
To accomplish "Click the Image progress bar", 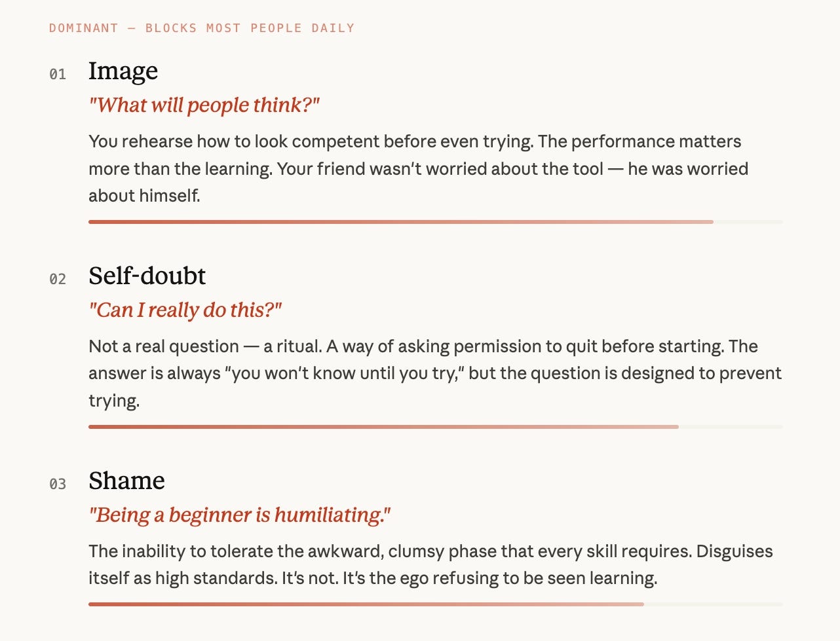I will 436,222.
